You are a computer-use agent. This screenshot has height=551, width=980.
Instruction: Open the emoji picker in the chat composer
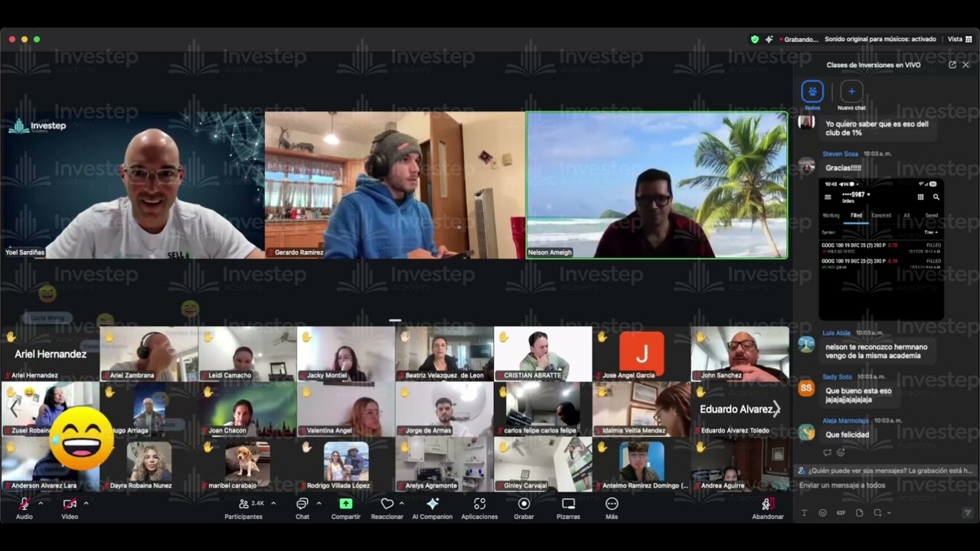822,513
